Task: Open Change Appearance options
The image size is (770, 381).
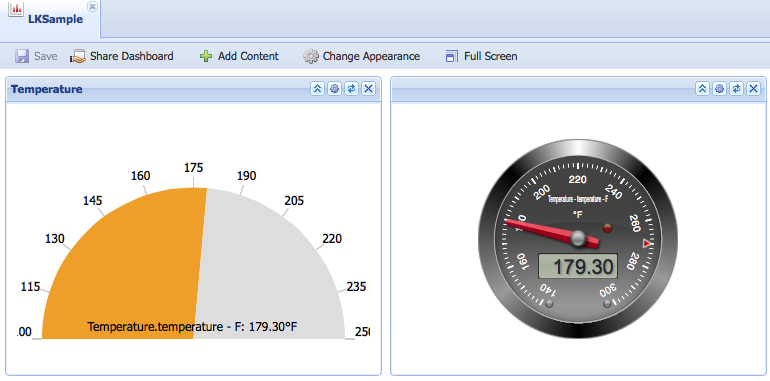Action: (x=361, y=56)
